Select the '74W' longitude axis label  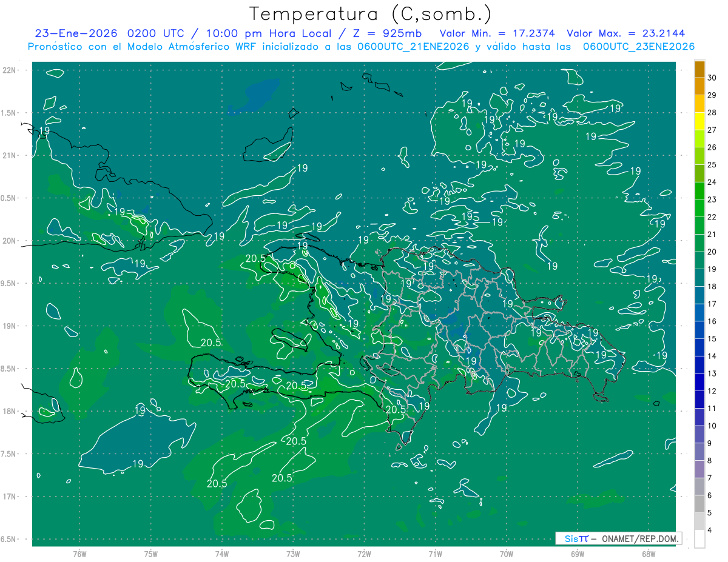tap(222, 554)
